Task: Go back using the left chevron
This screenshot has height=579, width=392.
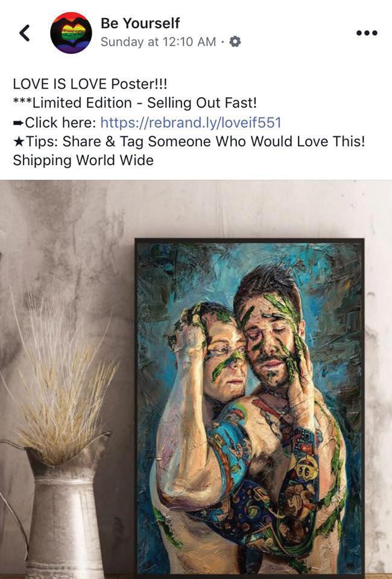Action: click(x=25, y=33)
